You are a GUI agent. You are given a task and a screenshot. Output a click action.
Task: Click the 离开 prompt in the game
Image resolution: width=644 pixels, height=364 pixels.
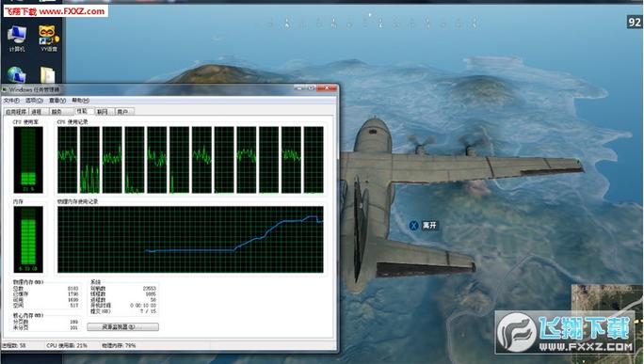pyautogui.click(x=429, y=226)
